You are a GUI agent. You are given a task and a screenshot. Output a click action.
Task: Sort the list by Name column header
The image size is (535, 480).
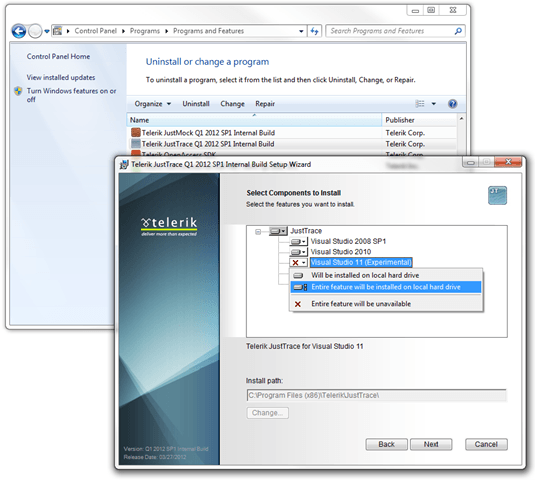coord(254,120)
